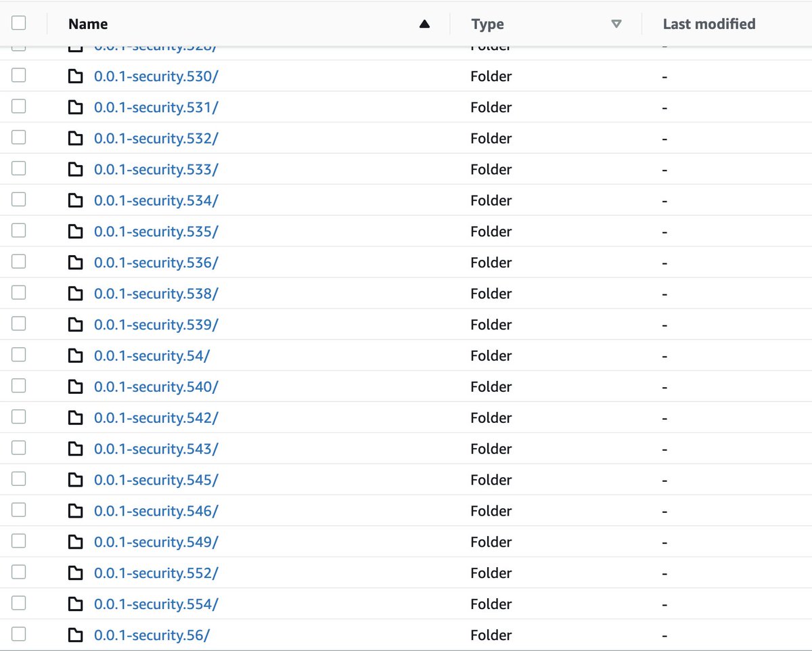Check the box for 0.0.1-security.539/
This screenshot has height=651, width=812.
[x=19, y=324]
